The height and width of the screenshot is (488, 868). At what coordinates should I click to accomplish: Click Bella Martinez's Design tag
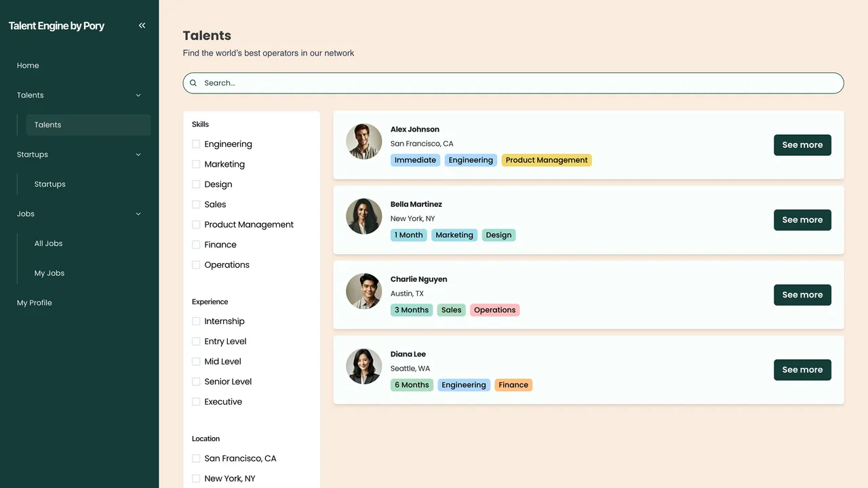tap(498, 235)
